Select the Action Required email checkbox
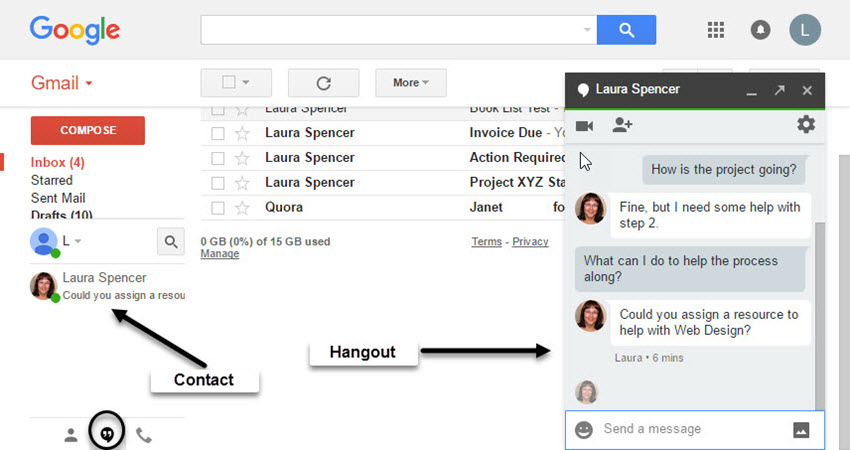 [x=217, y=158]
